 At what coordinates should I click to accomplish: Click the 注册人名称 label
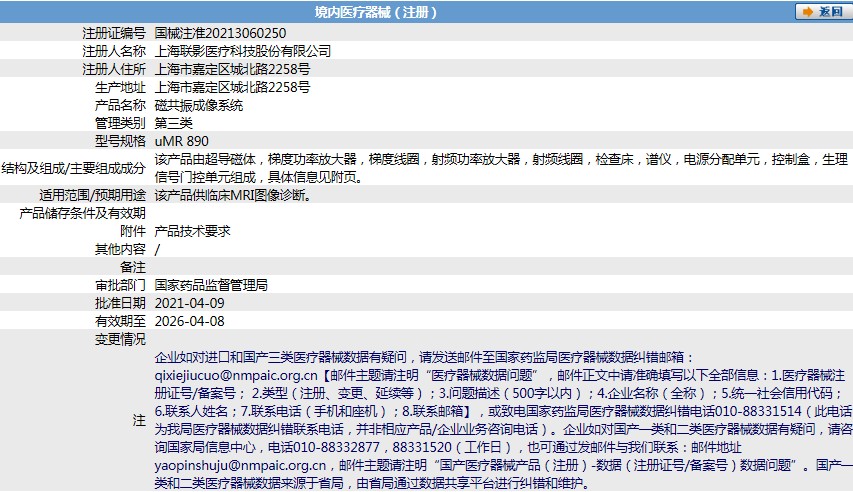pyautogui.click(x=114, y=51)
